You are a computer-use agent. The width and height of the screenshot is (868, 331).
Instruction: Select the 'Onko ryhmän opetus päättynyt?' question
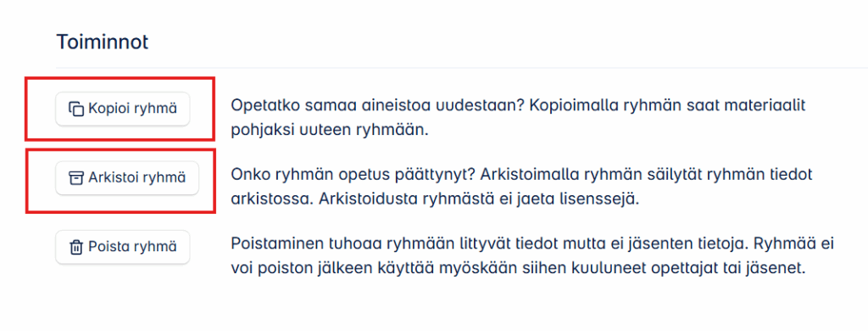coord(353,175)
